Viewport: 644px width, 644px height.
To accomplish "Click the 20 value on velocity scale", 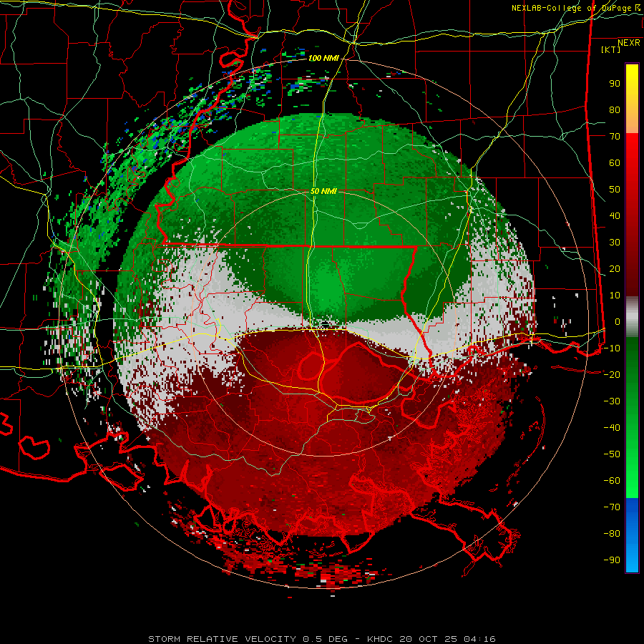I will 615,269.
